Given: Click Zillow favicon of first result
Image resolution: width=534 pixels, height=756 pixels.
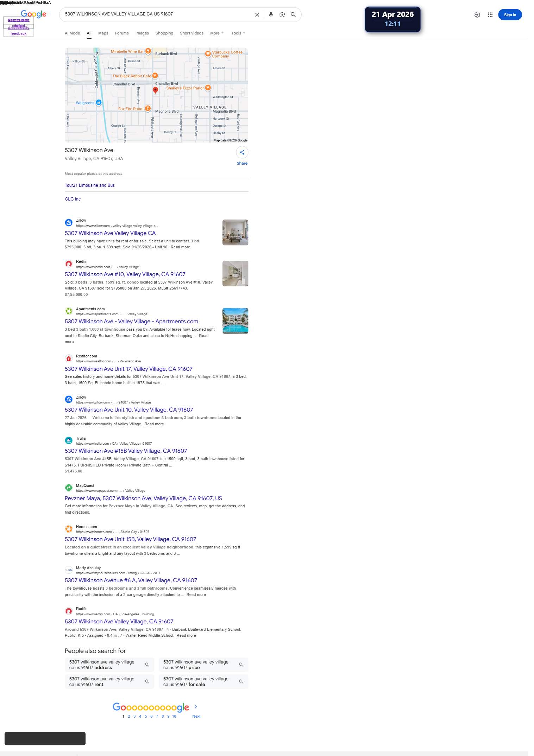Looking at the screenshot, I should tap(69, 223).
